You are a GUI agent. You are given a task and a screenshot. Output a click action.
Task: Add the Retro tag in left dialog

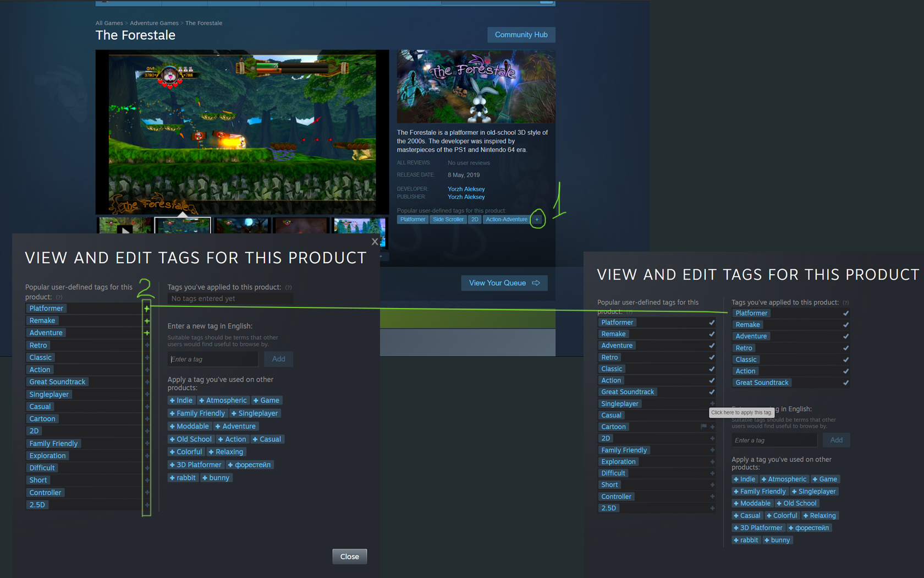(147, 345)
